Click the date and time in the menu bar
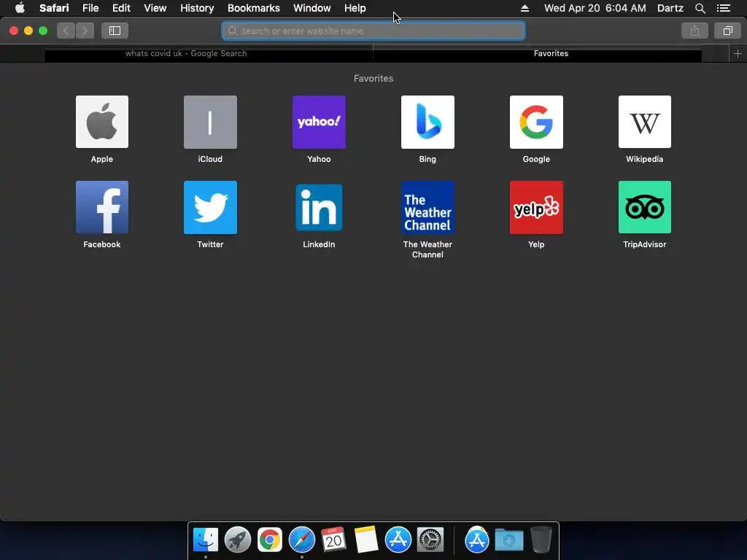747x560 pixels. click(x=595, y=8)
